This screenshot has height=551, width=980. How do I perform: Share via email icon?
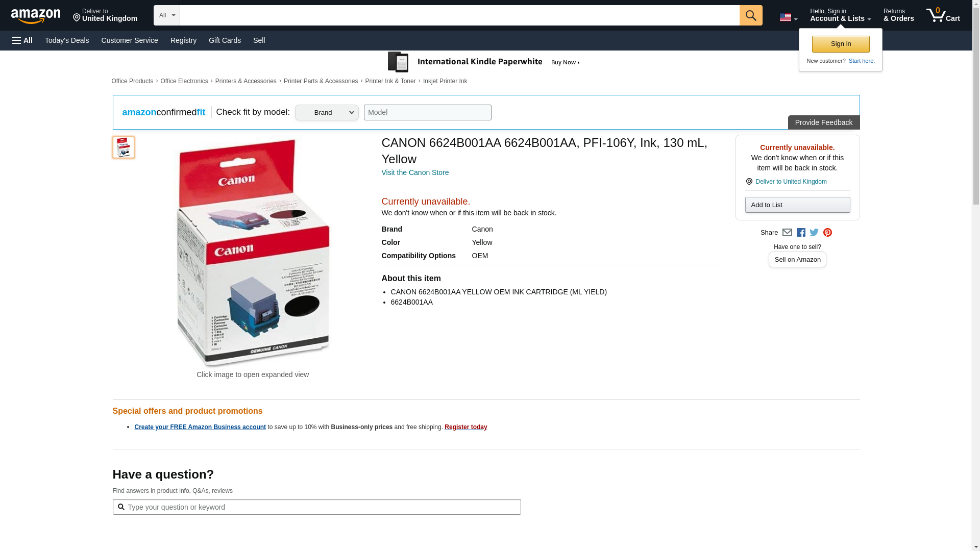click(787, 233)
